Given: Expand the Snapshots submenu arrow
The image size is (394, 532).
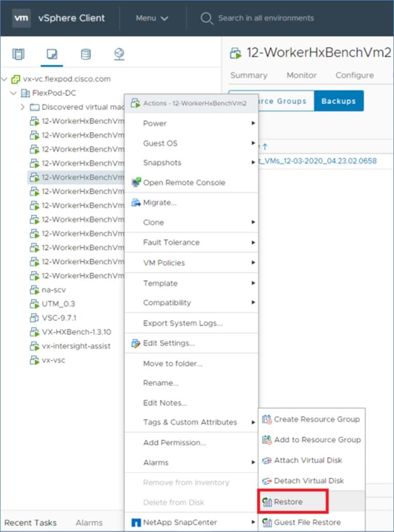Looking at the screenshot, I should 253,162.
